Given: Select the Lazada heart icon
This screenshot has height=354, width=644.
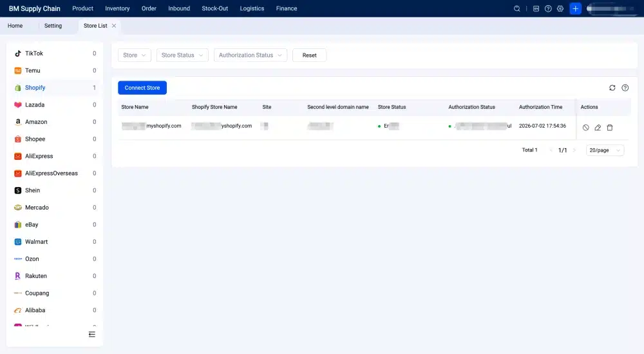Looking at the screenshot, I should pos(17,105).
